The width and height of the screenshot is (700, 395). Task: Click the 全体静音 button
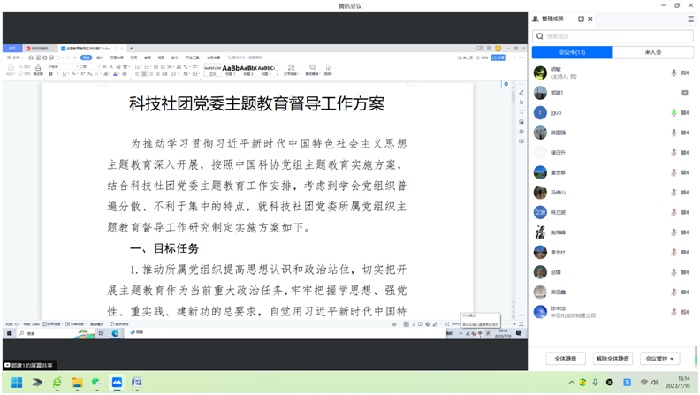(x=565, y=358)
